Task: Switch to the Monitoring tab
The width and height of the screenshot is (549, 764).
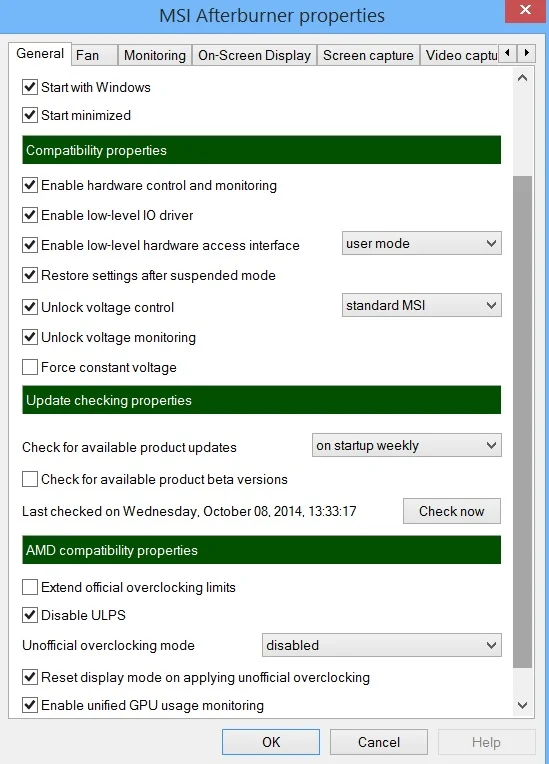Action: pyautogui.click(x=155, y=55)
